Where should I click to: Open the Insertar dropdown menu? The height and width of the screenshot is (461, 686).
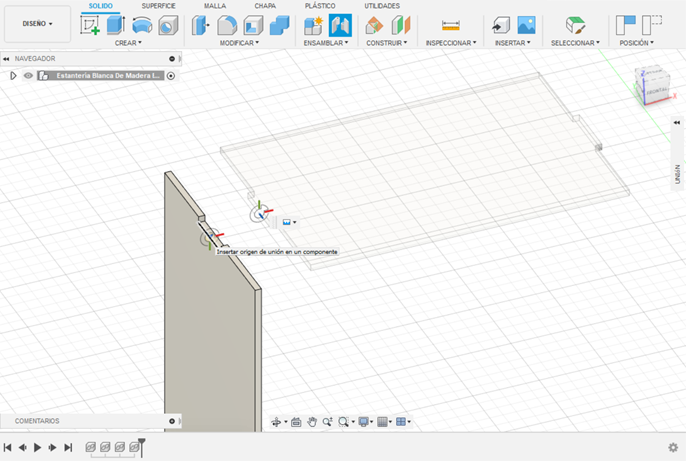(513, 43)
